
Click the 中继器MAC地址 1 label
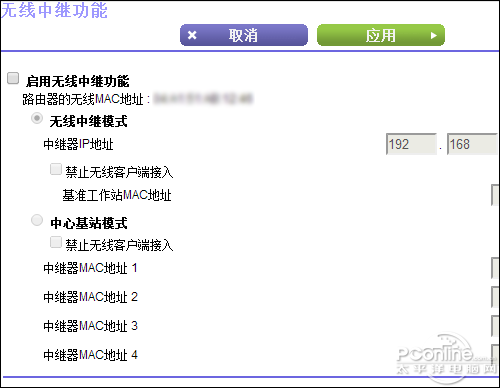(90, 268)
